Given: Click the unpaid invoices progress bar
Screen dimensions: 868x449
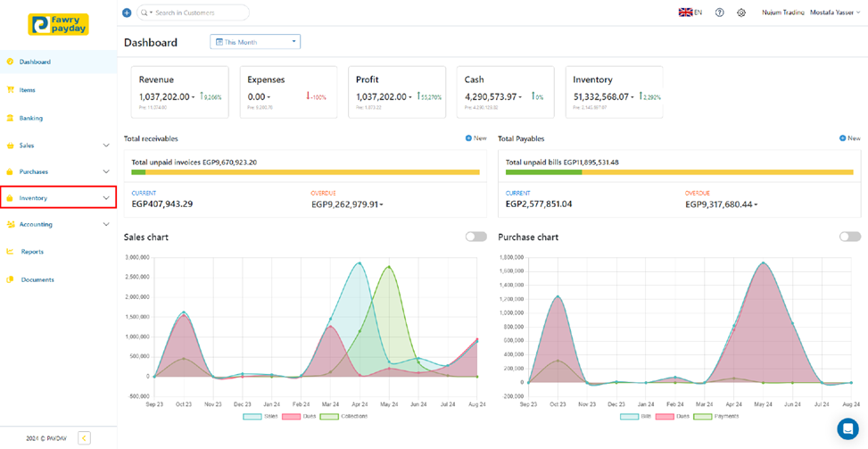Looking at the screenshot, I should 305,172.
